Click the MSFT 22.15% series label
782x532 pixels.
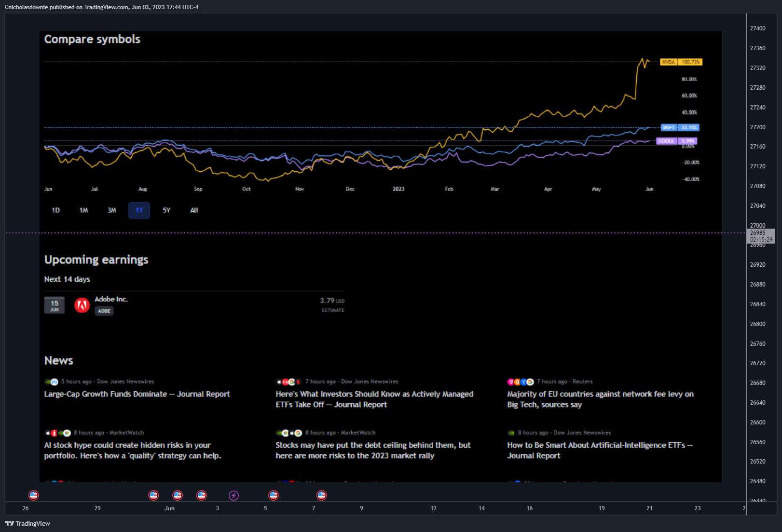680,127
